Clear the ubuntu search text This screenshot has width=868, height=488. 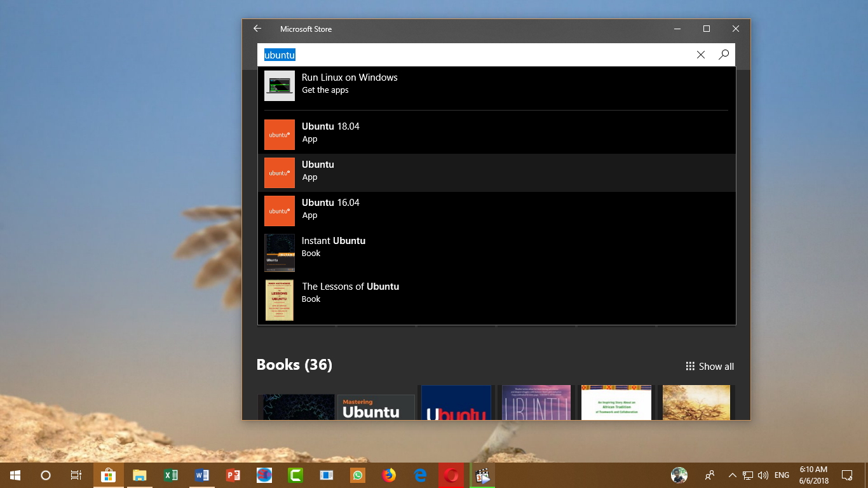(x=700, y=55)
